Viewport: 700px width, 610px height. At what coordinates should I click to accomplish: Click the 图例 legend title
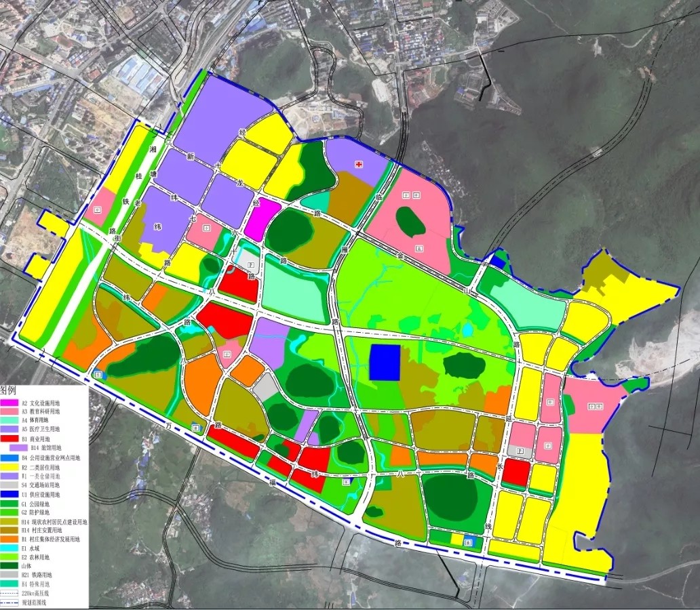[8, 391]
